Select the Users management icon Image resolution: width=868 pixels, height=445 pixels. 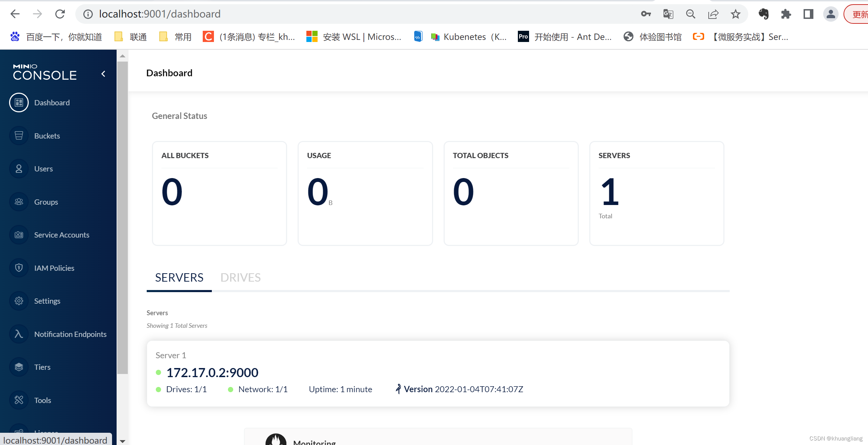[x=19, y=168]
